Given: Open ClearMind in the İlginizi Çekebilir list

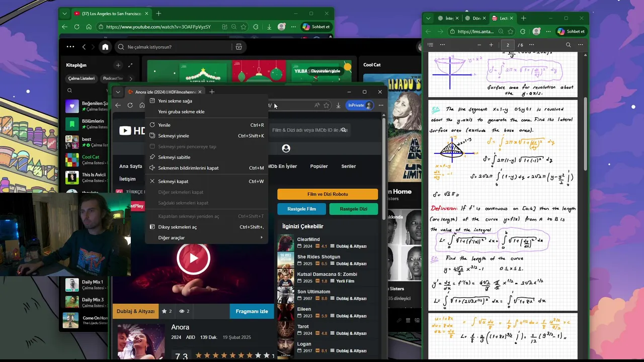Looking at the screenshot, I should [x=308, y=239].
